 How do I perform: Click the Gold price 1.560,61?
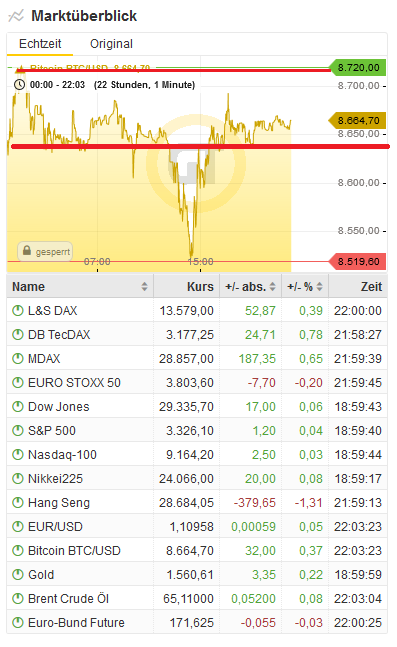pyautogui.click(x=190, y=574)
